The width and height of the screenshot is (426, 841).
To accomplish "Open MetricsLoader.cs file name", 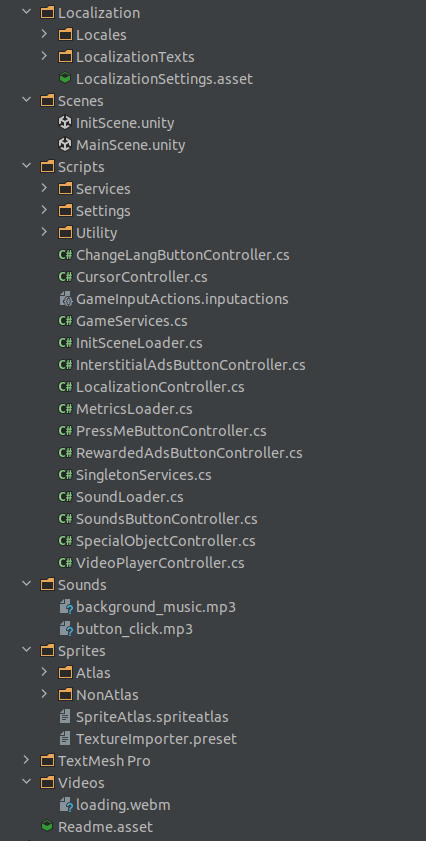I will [134, 409].
